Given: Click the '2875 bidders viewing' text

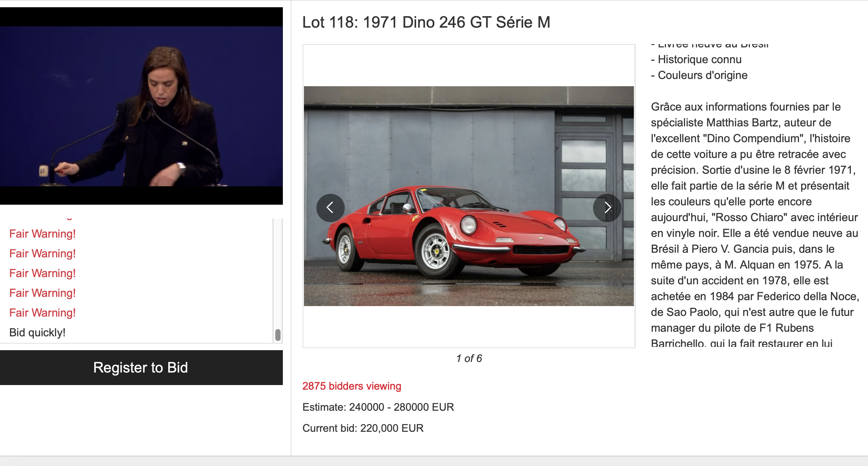Looking at the screenshot, I should pyautogui.click(x=351, y=386).
